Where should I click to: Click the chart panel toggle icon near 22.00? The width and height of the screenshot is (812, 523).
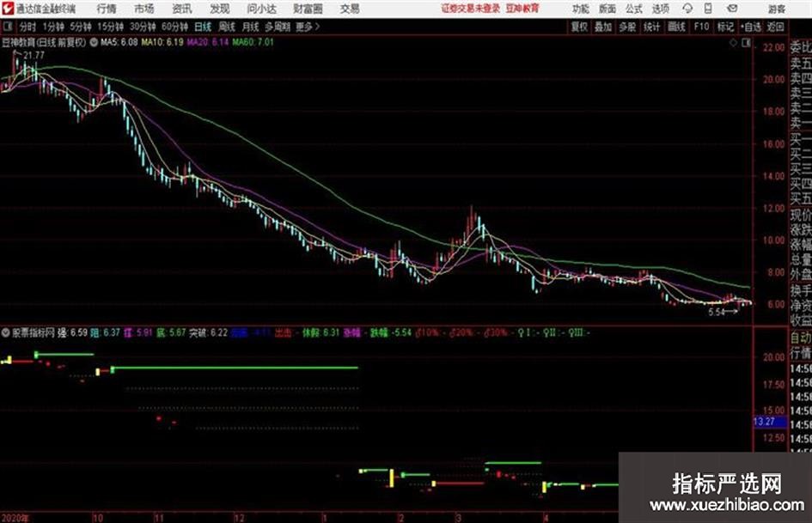click(x=746, y=43)
